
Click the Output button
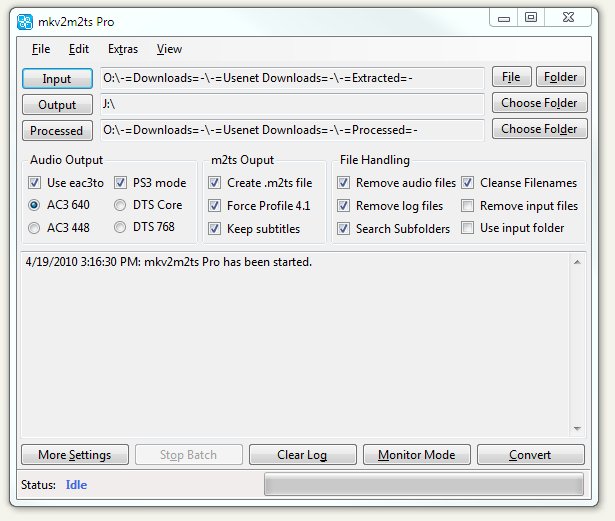pos(57,105)
